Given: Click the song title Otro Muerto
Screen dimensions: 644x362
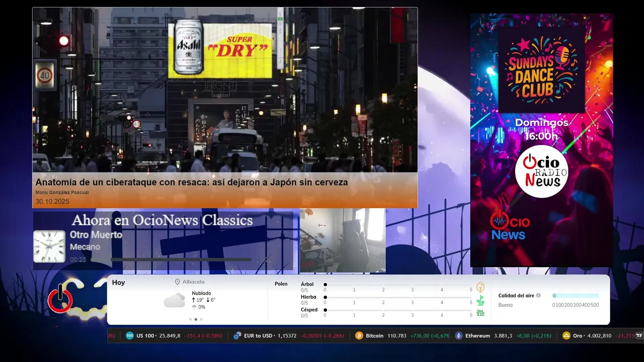Looking at the screenshot, I should pos(96,235).
